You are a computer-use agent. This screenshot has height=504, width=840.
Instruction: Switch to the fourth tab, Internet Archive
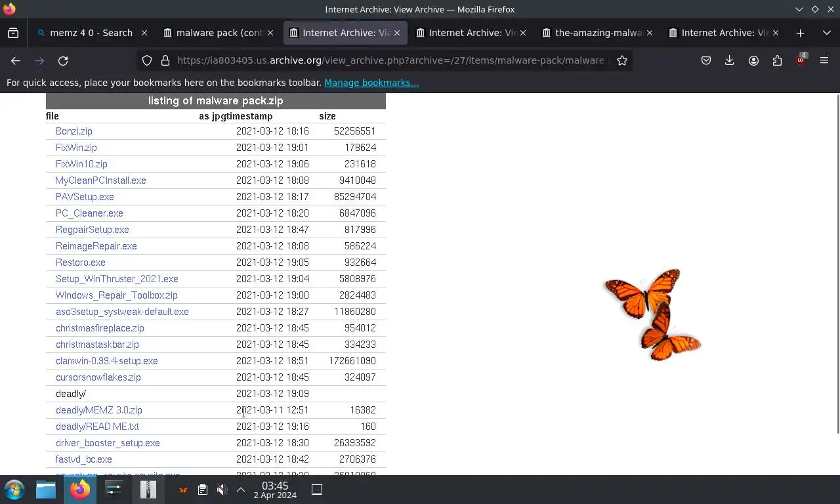[x=472, y=33]
